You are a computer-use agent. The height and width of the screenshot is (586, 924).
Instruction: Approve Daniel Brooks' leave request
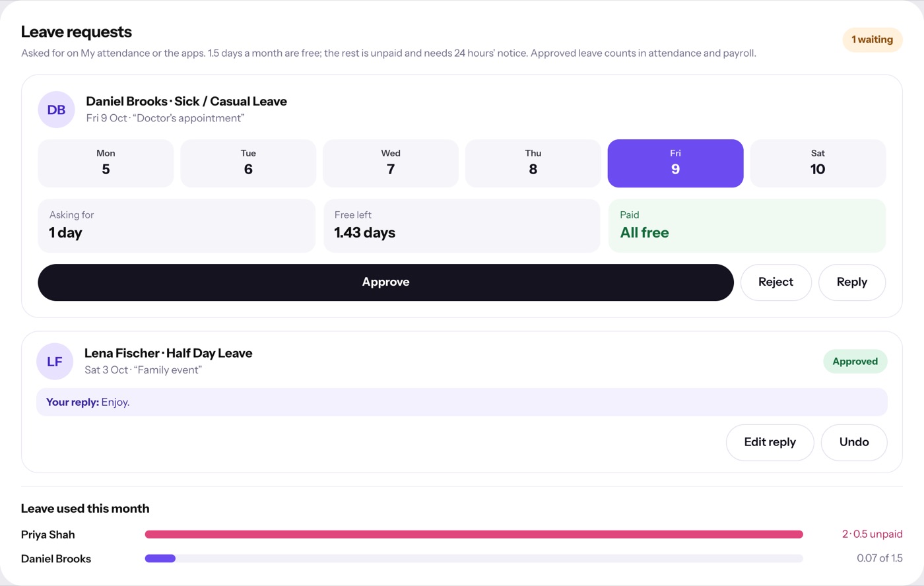point(385,282)
